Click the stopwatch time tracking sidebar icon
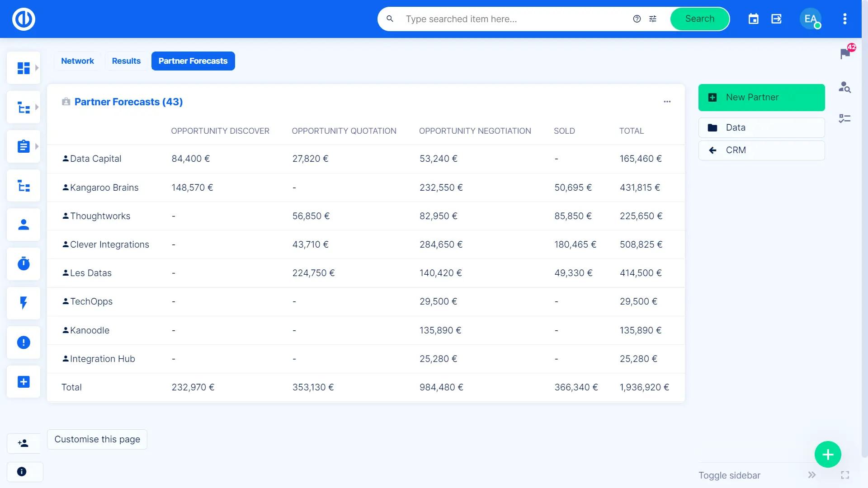Viewport: 868px width, 488px height. pos(24,264)
